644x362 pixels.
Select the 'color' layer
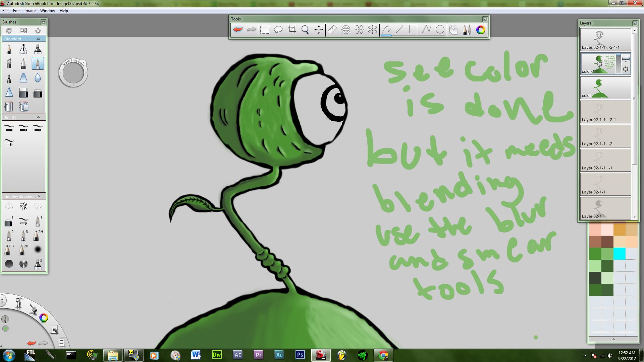(606, 88)
